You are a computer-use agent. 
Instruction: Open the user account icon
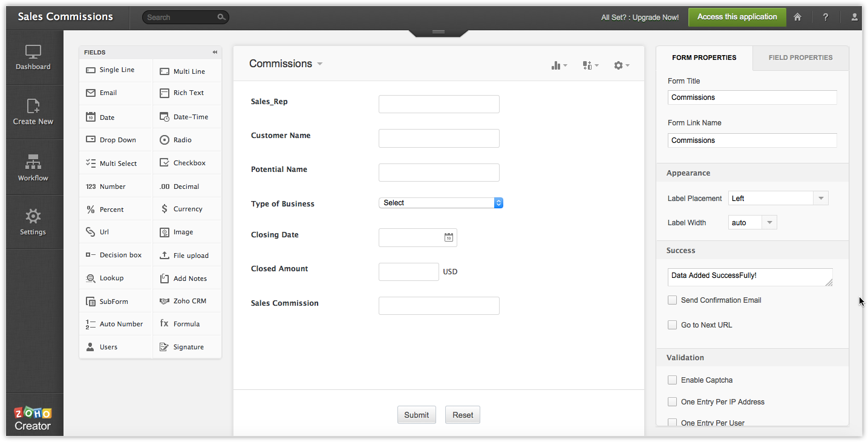[855, 17]
